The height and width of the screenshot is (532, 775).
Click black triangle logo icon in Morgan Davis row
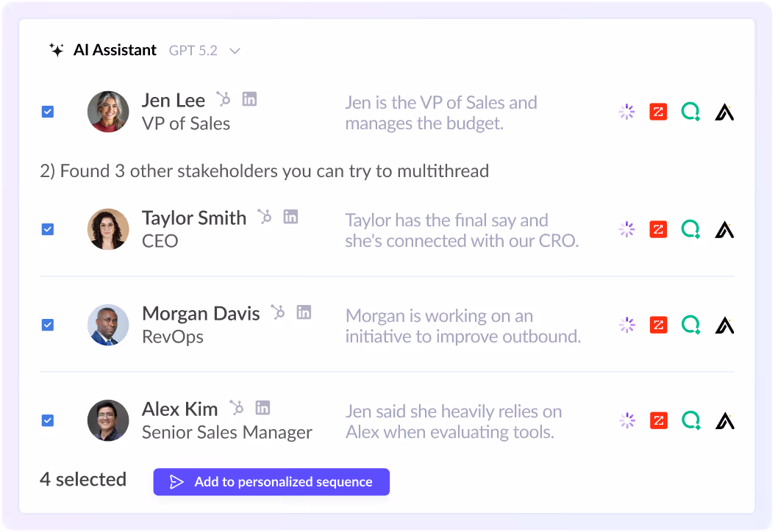(724, 325)
